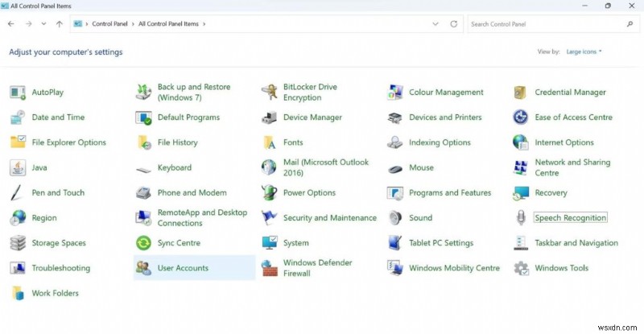Click the Storage Spaces icon
This screenshot has height=334, width=644.
pos(18,243)
